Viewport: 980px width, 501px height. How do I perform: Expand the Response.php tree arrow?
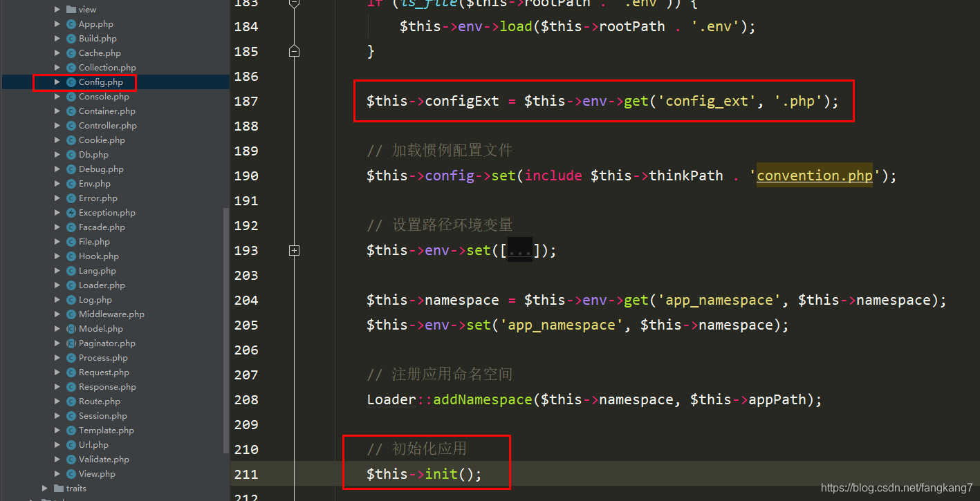pyautogui.click(x=57, y=387)
